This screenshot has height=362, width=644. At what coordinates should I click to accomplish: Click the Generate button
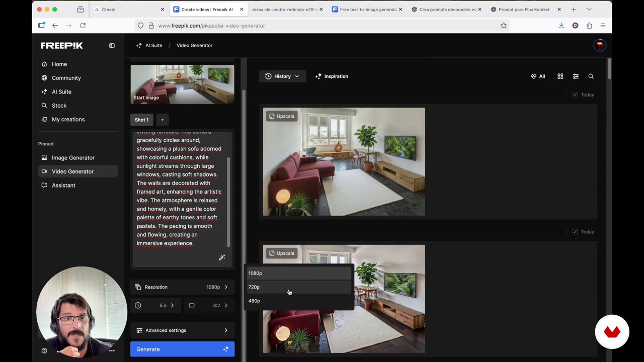pos(182,349)
